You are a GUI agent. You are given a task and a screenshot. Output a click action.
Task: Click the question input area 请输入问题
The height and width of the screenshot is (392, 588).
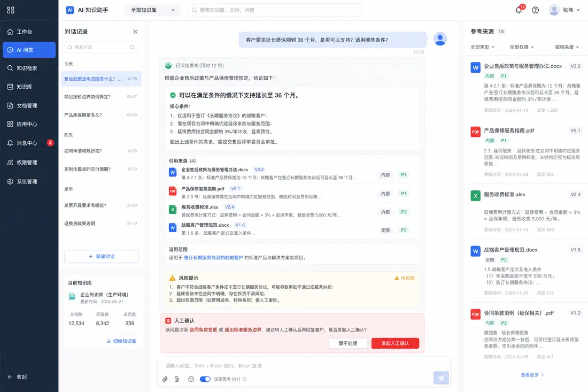(304, 366)
